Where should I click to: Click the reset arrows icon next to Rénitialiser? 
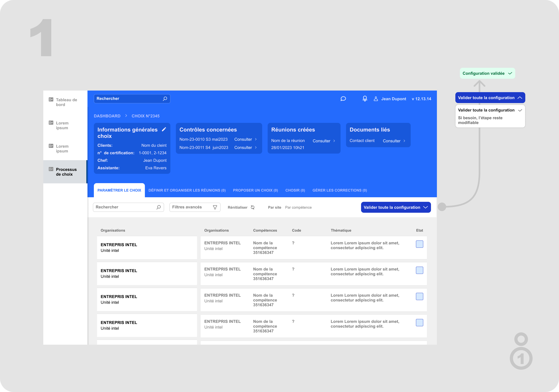point(253,207)
